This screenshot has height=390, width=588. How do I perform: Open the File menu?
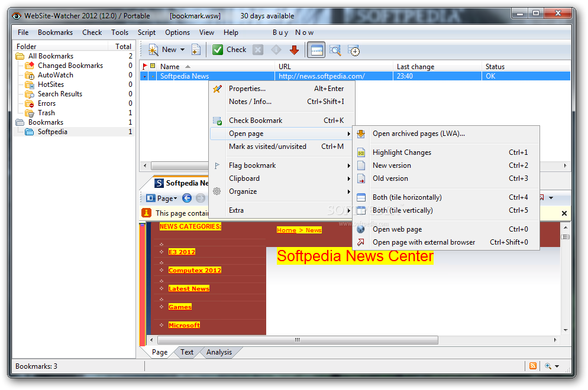coord(23,32)
